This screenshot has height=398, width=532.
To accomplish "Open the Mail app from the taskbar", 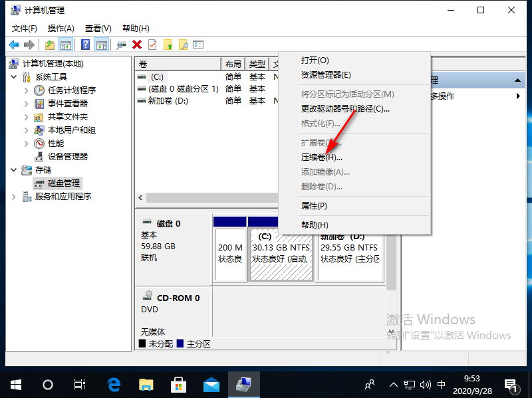I will click(211, 384).
